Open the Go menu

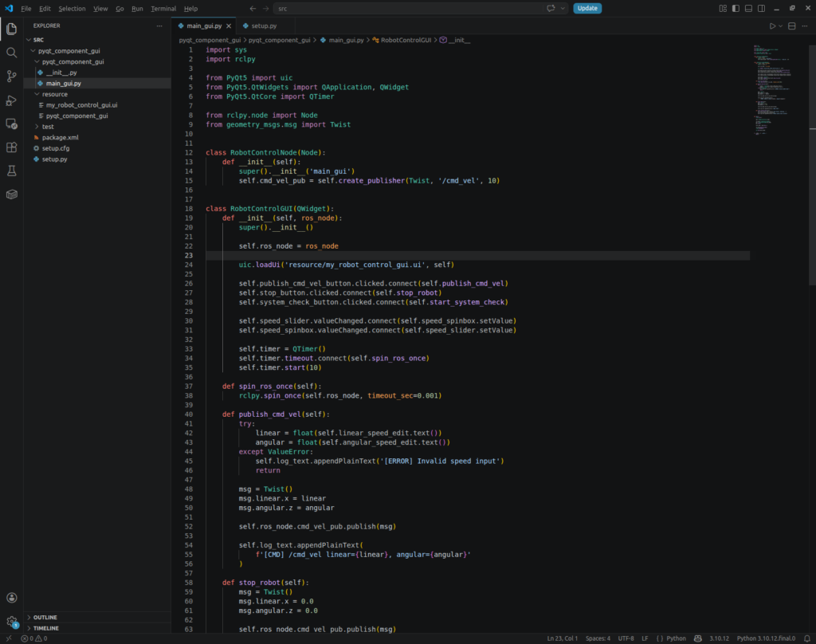(120, 8)
